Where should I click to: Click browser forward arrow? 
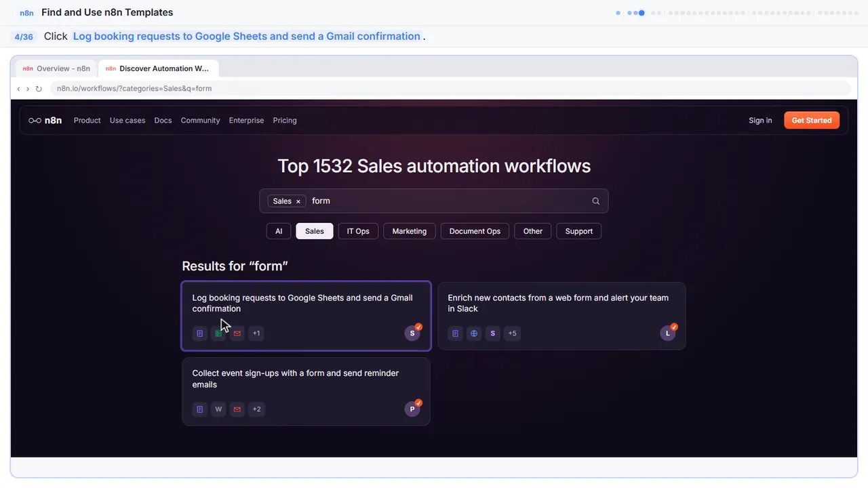28,89
